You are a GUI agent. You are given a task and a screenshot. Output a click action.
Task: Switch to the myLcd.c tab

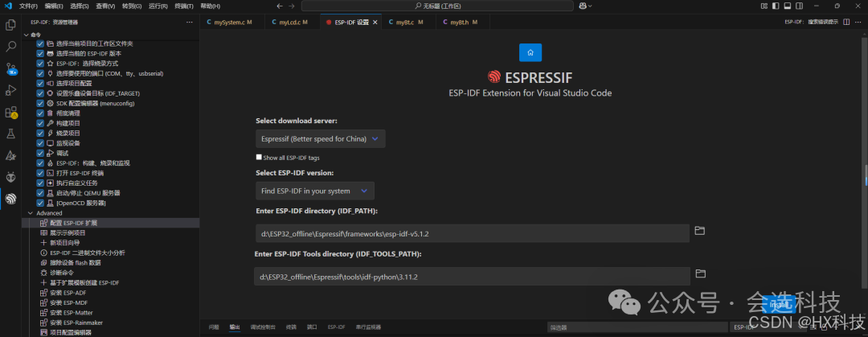click(x=294, y=23)
